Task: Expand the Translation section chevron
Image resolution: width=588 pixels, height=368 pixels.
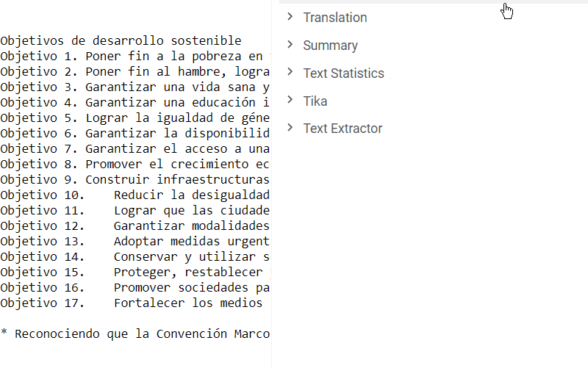Action: (x=290, y=17)
